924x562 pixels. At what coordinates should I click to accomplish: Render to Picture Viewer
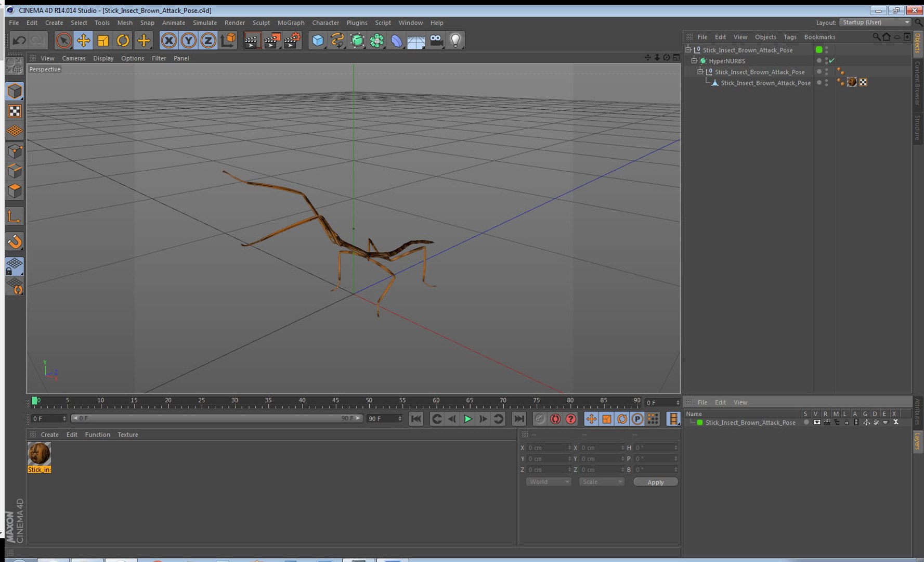tap(272, 41)
